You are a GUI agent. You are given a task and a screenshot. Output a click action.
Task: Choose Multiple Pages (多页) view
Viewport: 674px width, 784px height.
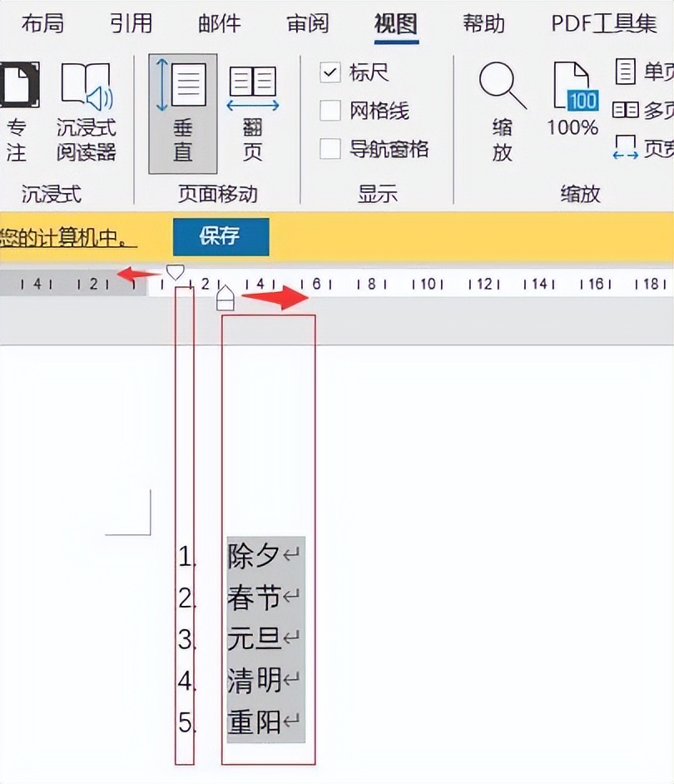click(644, 110)
